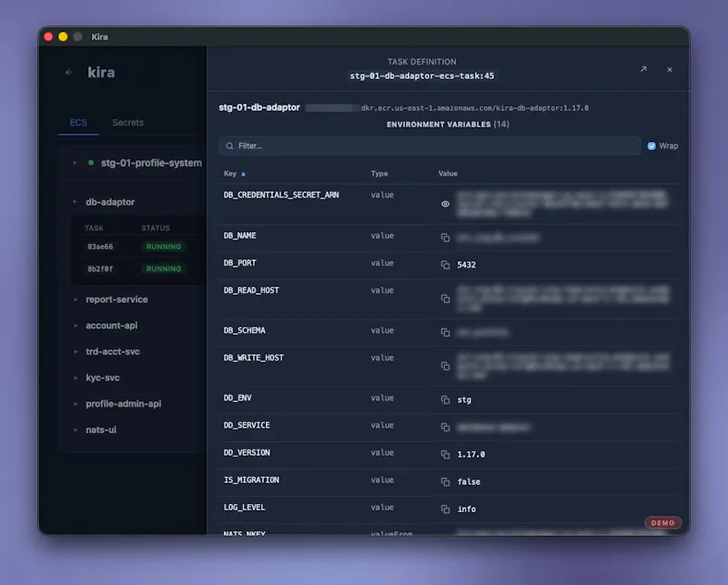Collapse the db-adaptor service
Viewport: 728px width, 585px height.
point(75,202)
